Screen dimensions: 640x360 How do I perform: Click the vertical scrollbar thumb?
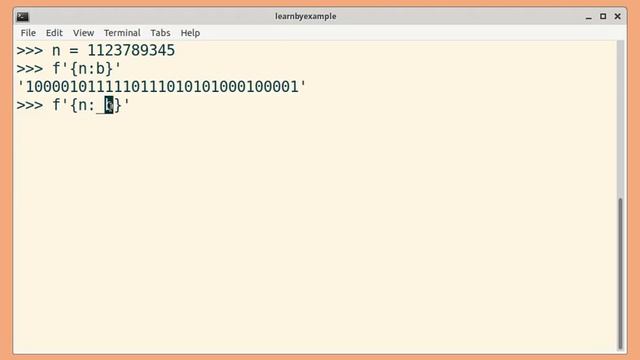click(620, 273)
